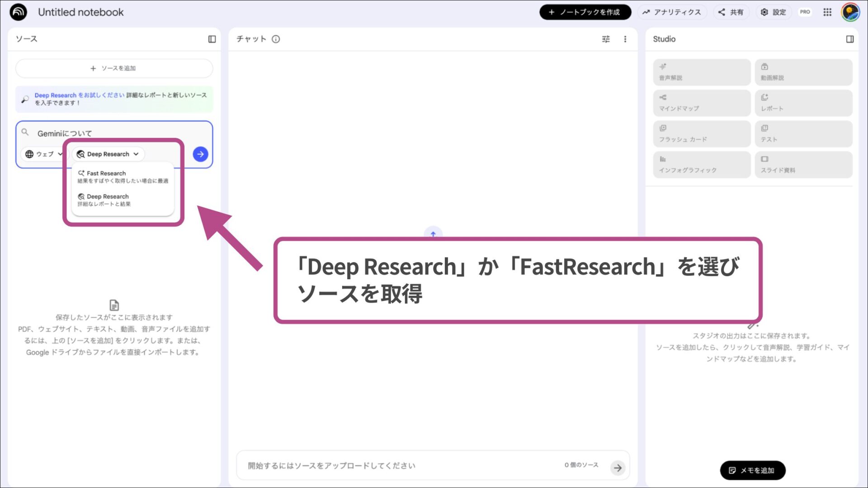Open the ウェブ source type dropdown
Screen dimensions: 868x488
(44, 154)
